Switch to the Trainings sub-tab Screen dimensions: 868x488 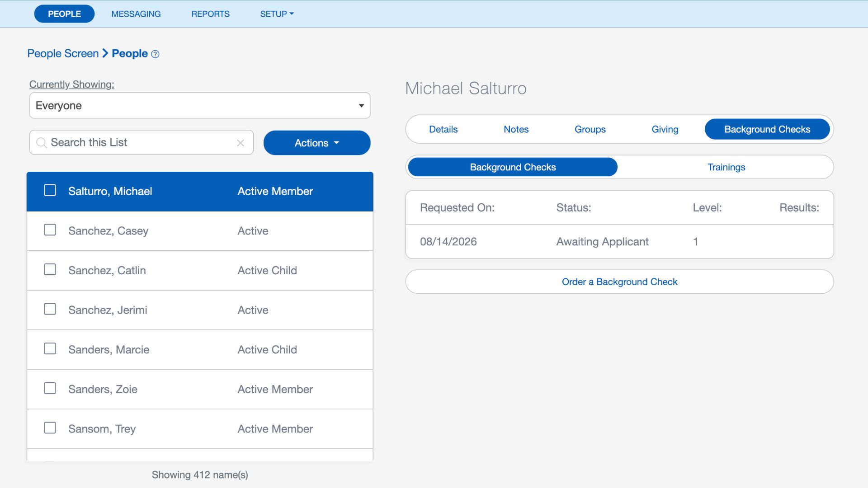tap(726, 167)
